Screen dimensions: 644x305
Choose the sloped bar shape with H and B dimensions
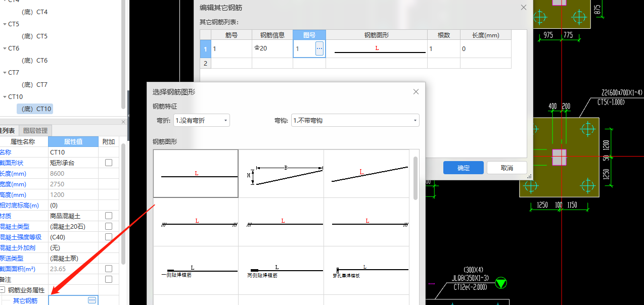click(x=281, y=173)
